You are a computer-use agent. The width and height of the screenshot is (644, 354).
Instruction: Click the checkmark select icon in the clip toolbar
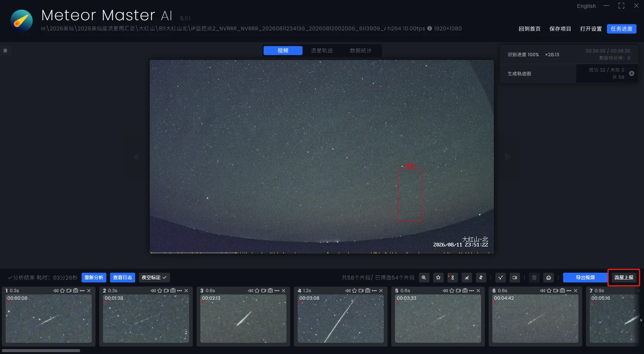pos(501,278)
